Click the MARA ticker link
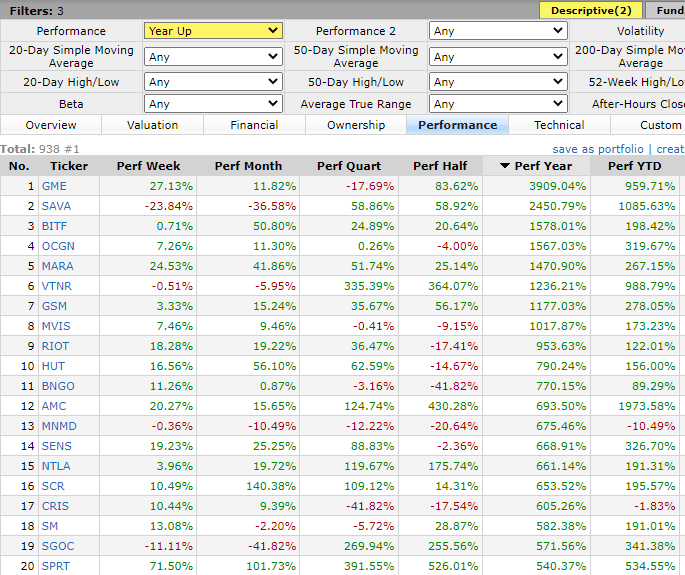The width and height of the screenshot is (685, 575). (58, 266)
